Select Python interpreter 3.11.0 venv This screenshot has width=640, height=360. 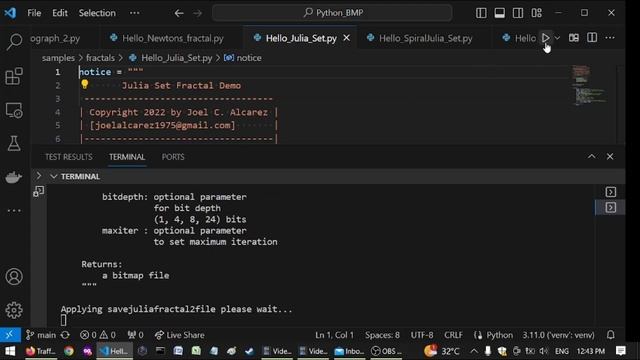558,335
